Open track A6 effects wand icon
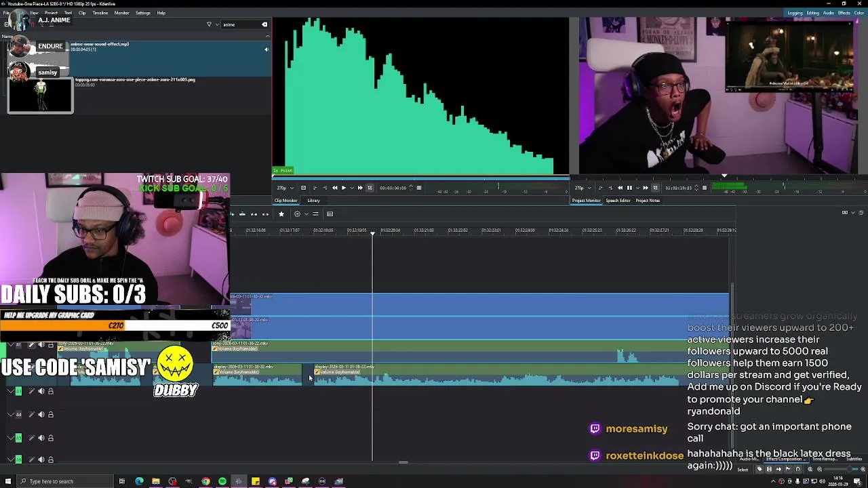The width and height of the screenshot is (868, 488). tap(31, 460)
